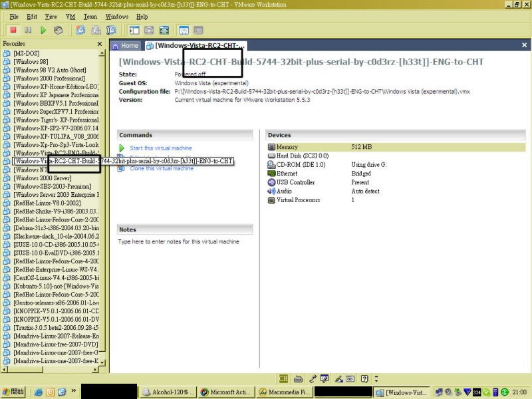Click the green Power On toolbar icon
Image resolution: width=532 pixels, height=399 pixels.
[43, 30]
